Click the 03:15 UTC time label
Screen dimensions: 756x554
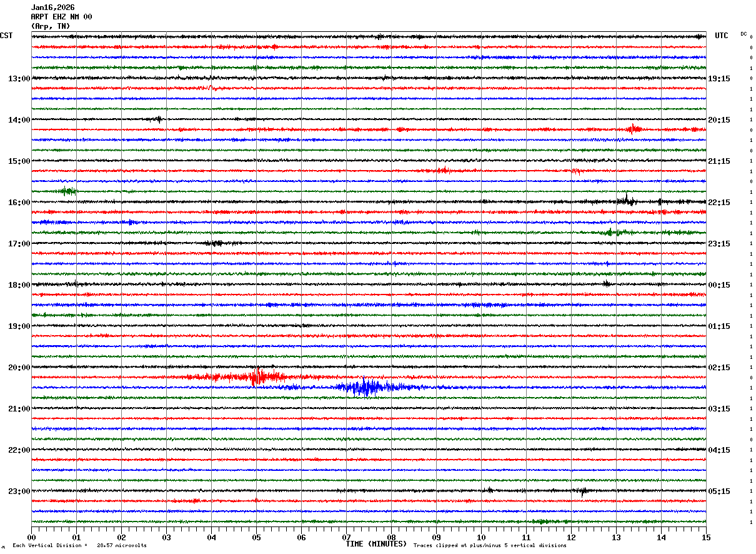click(719, 409)
